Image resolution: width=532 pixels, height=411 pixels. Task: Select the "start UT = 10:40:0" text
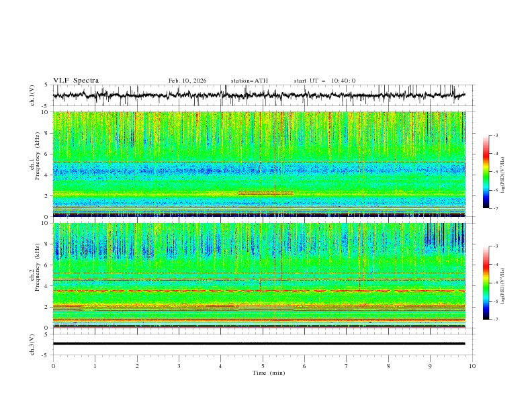point(324,81)
